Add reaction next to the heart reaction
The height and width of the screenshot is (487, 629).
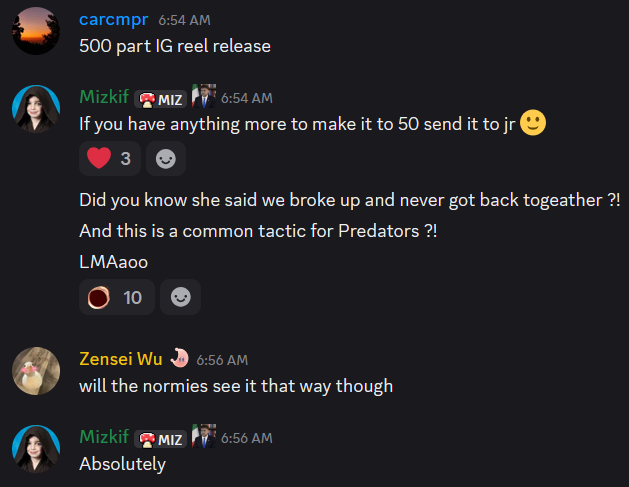(x=166, y=158)
